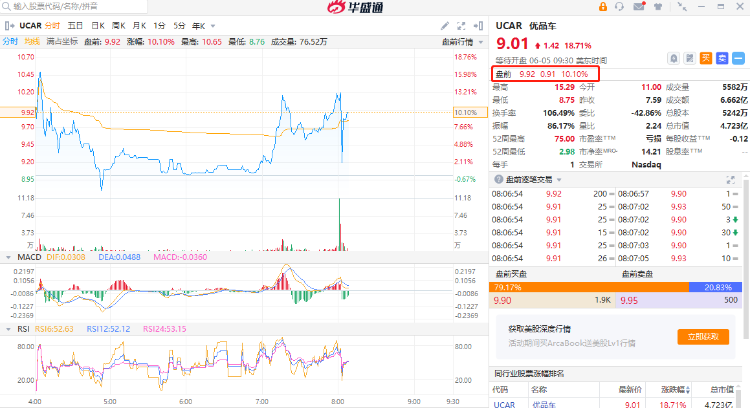Open 年K period dropdown arrow
The height and width of the screenshot is (408, 750).
coord(213,26)
